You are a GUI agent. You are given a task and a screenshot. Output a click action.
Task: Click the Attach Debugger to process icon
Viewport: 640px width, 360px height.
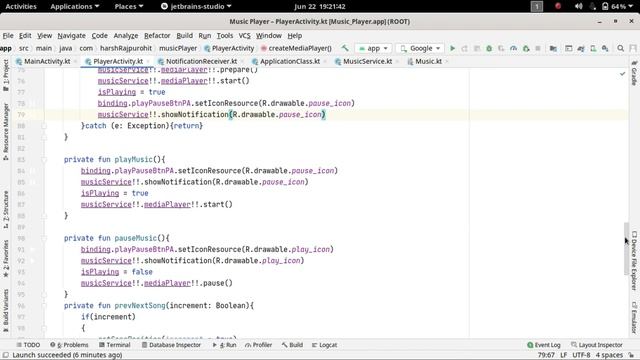pyautogui.click(x=526, y=48)
